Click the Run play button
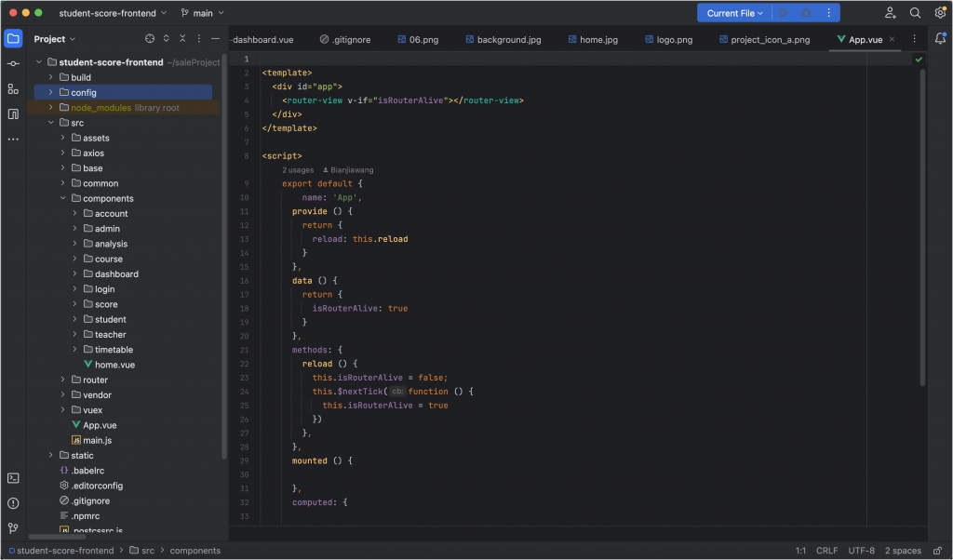 point(784,13)
